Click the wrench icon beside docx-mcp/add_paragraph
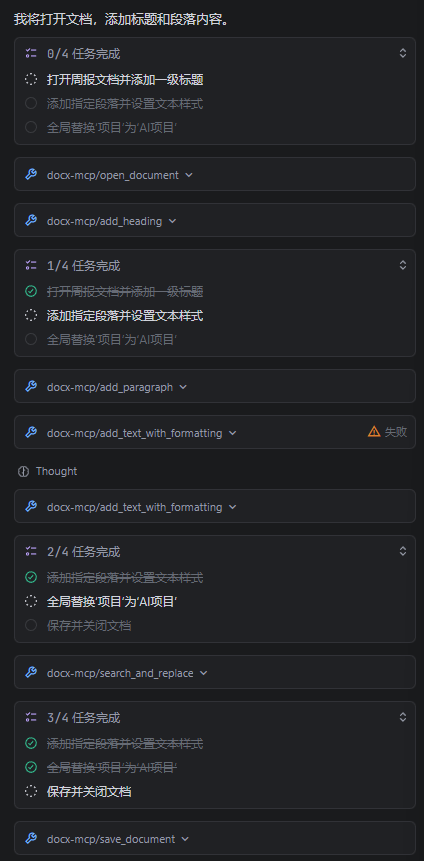Viewport: 424px width, 861px height. tap(31, 387)
